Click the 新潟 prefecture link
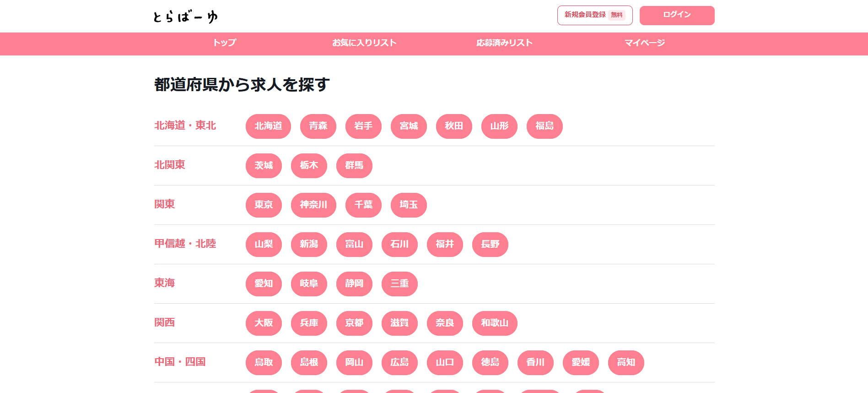Image resolution: width=868 pixels, height=393 pixels. point(309,244)
